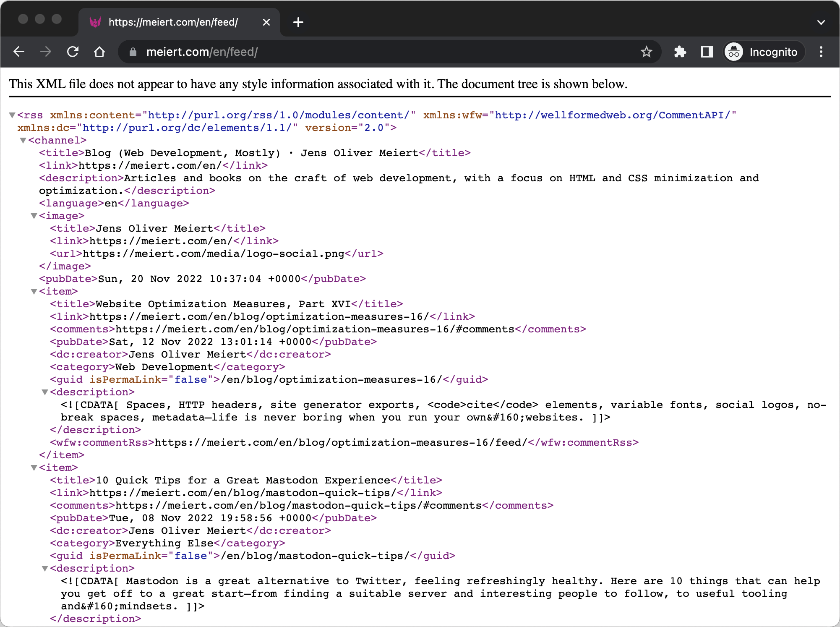This screenshot has width=840, height=627.
Task: Close the meiert.com feed tab
Action: tap(266, 22)
